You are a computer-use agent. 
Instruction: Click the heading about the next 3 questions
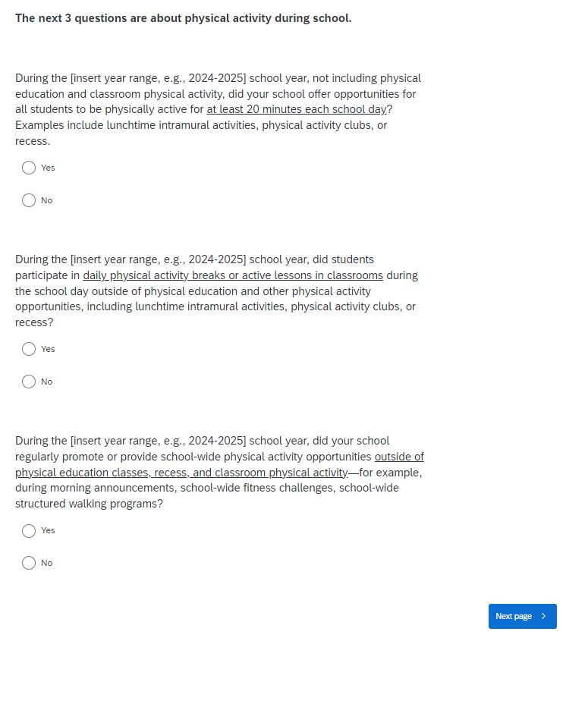tap(183, 18)
